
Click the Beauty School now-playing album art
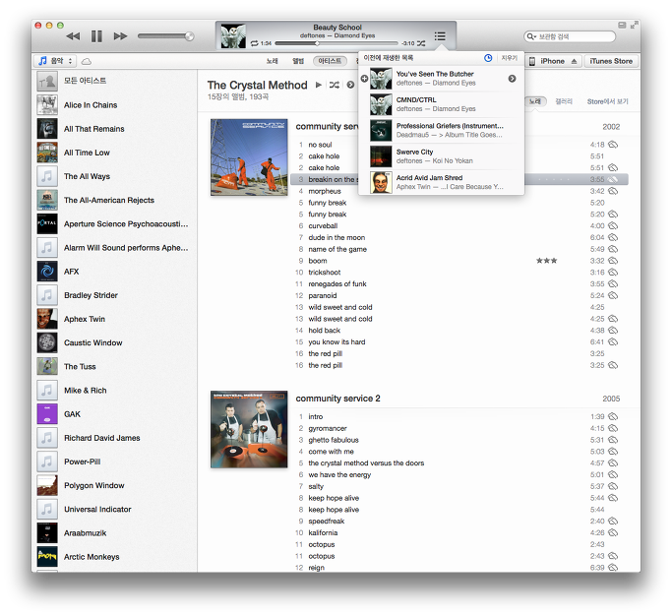click(x=233, y=36)
